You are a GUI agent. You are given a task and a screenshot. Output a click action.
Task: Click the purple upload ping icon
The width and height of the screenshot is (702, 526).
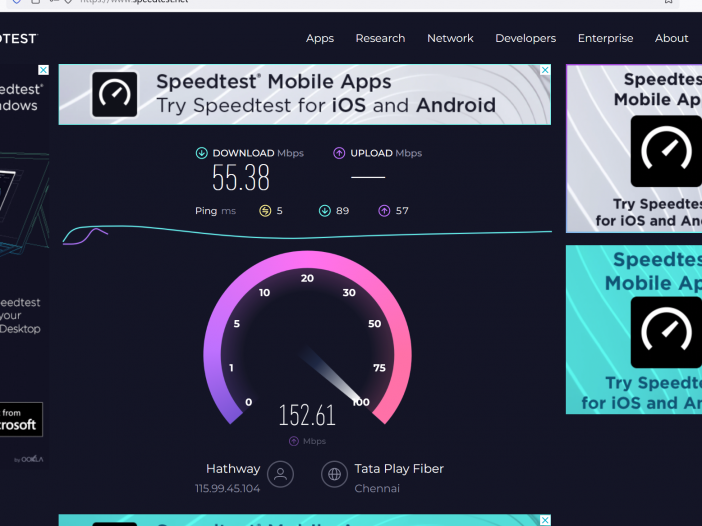384,211
